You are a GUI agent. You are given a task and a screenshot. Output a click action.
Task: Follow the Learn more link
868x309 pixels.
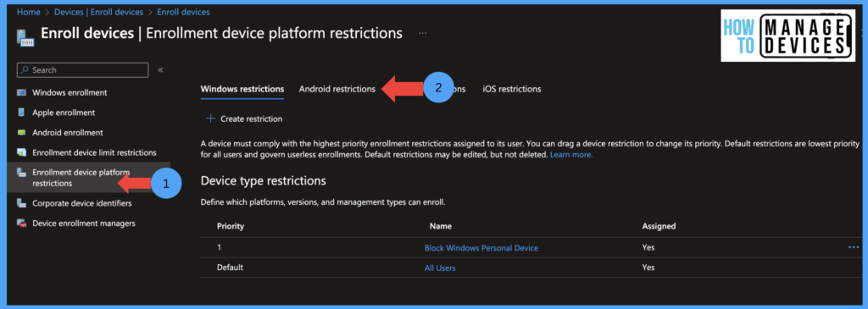tap(571, 155)
